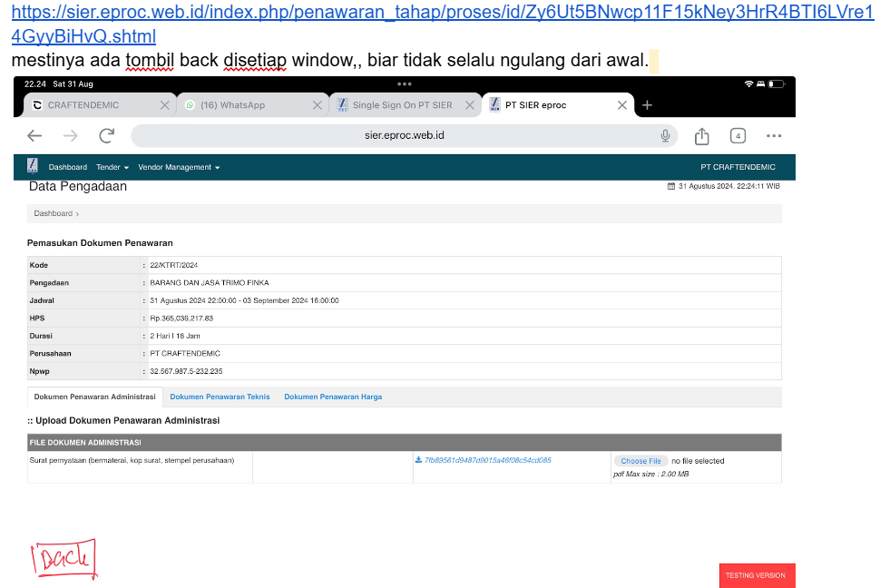Viewport: 880px width, 588px height.
Task: Click the address bar sier.eproc.web.id
Action: point(404,135)
